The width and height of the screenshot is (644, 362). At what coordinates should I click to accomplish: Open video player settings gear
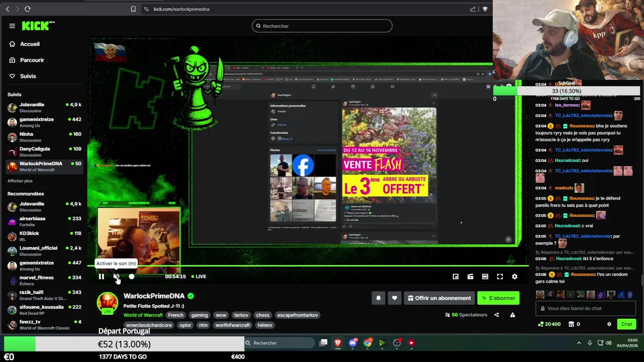514,277
